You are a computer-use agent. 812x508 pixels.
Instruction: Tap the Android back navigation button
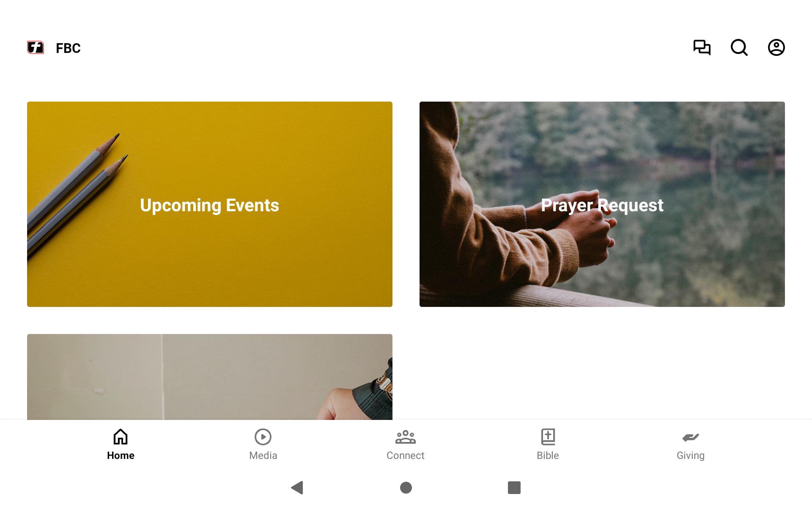pos(297,488)
